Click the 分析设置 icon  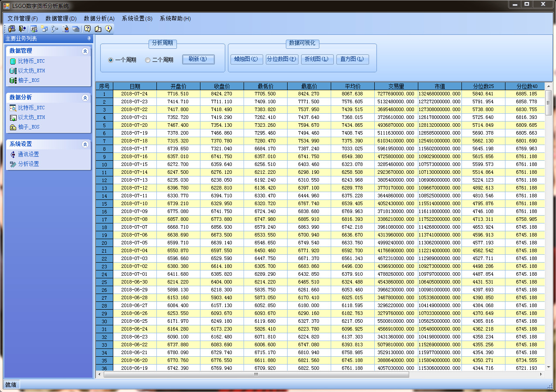(x=13, y=164)
